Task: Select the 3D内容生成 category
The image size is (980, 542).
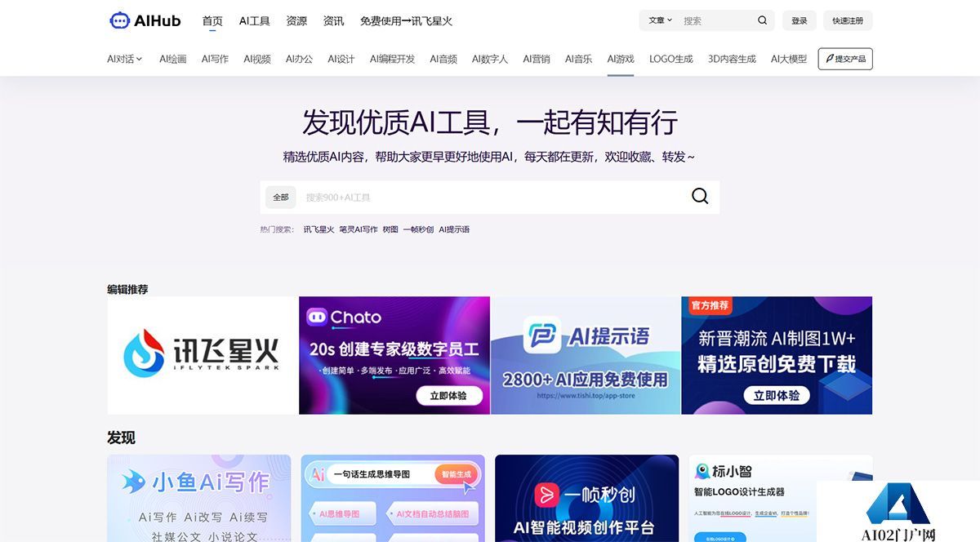Action: 732,59
